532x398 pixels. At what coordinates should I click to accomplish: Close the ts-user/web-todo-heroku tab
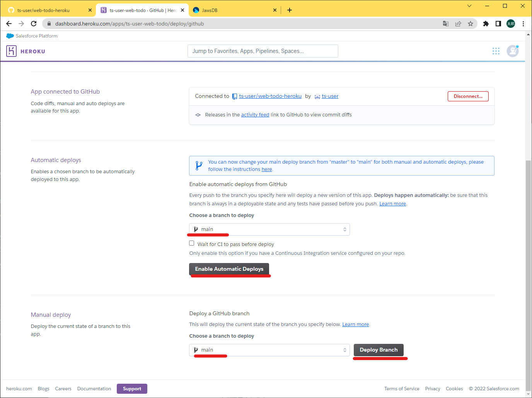[x=90, y=10]
